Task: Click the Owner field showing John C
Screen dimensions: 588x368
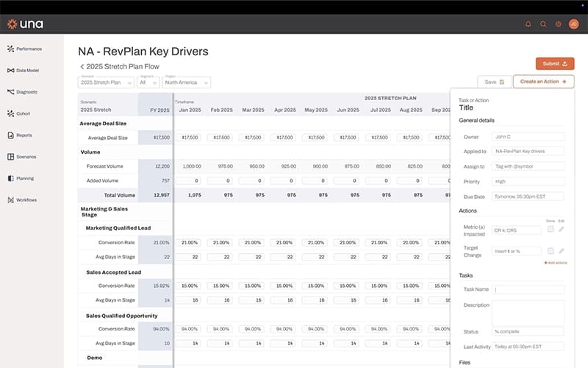Action: 528,137
